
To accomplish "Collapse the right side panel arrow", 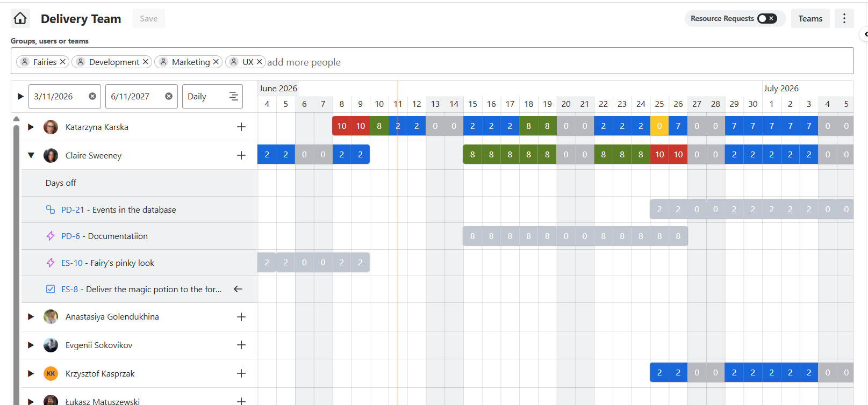I will point(865,34).
